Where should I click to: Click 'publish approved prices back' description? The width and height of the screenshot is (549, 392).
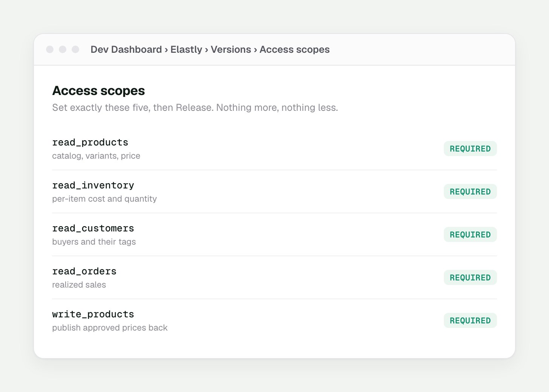[x=110, y=328]
